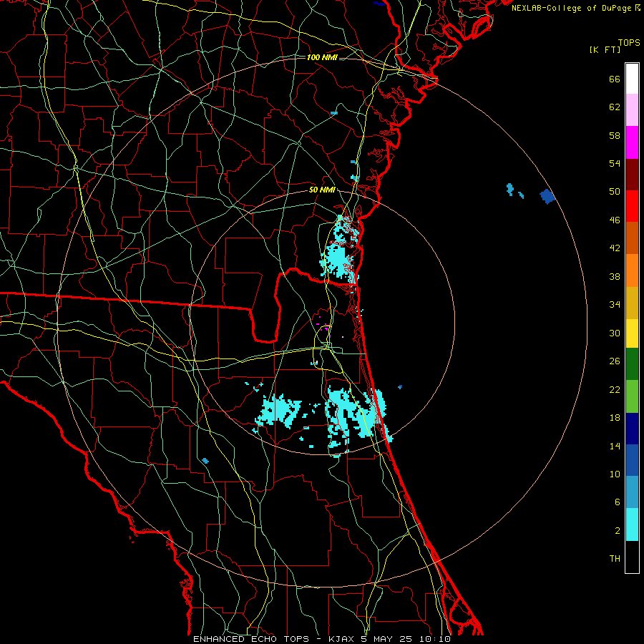Pick the medium blue legend band
The image size is (644, 644).
tap(632, 460)
